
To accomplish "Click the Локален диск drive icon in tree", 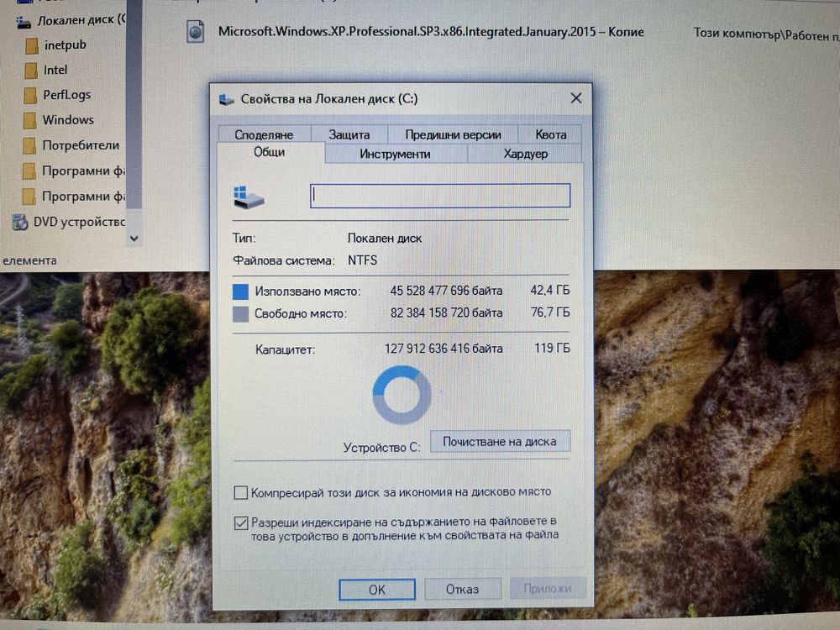I will [x=23, y=22].
